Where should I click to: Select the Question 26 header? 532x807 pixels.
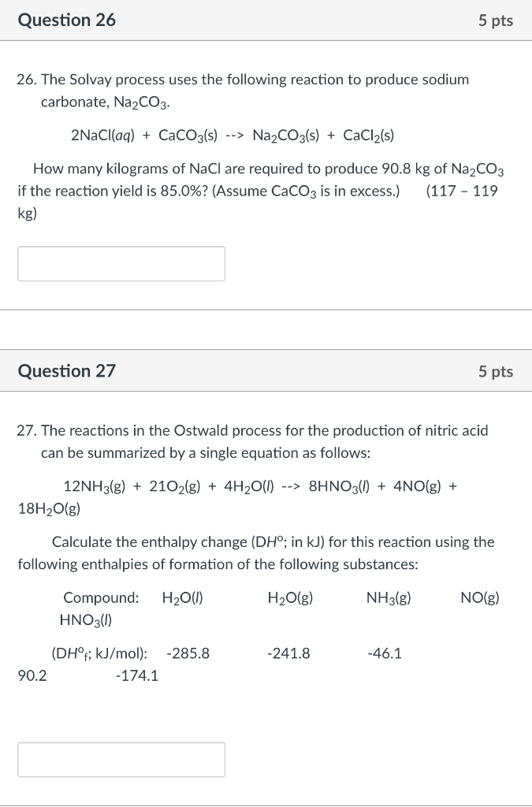[66, 20]
